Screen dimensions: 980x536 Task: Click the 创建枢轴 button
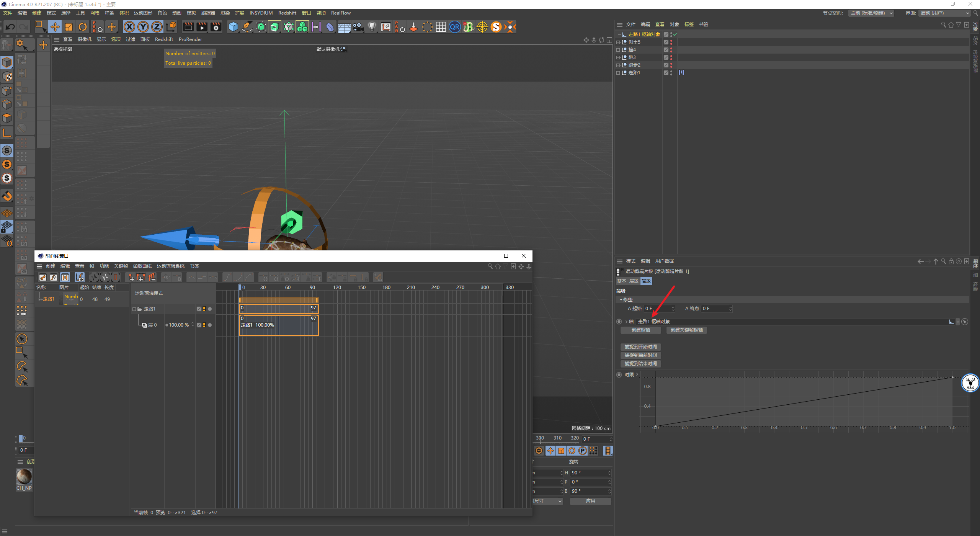click(x=640, y=330)
